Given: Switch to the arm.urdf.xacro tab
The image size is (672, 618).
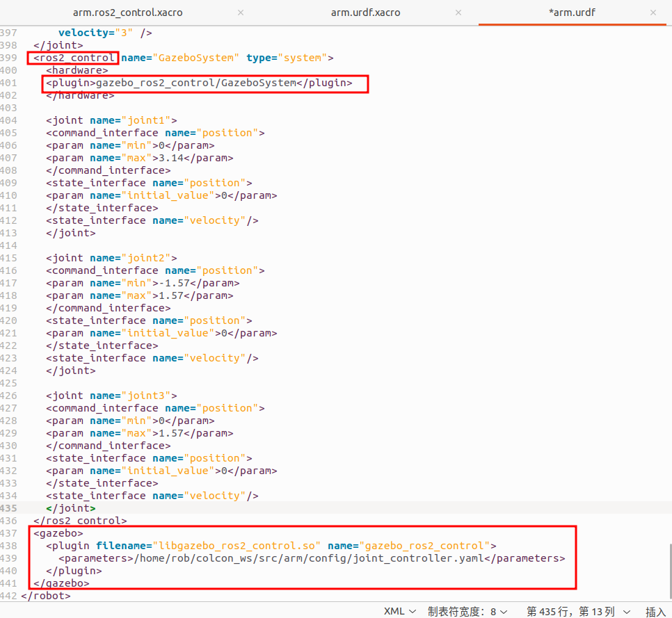Looking at the screenshot, I should pyautogui.click(x=365, y=12).
